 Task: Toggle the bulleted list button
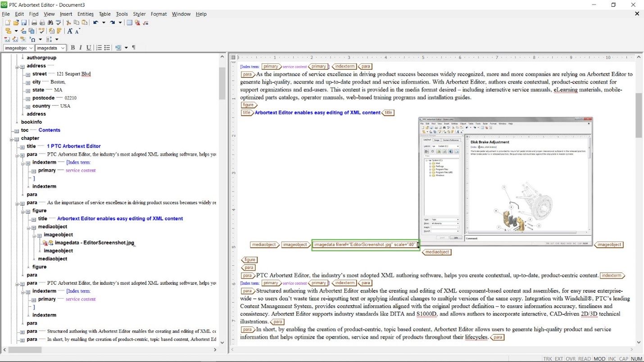tap(107, 48)
